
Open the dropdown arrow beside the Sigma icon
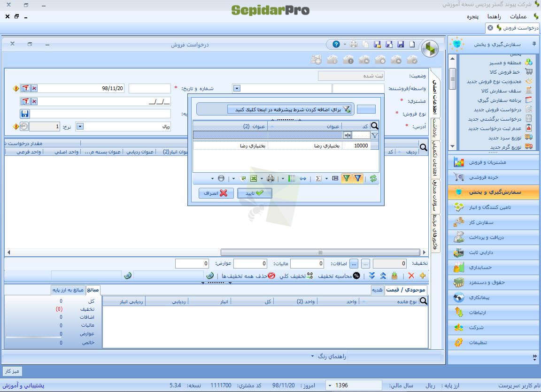(x=326, y=178)
